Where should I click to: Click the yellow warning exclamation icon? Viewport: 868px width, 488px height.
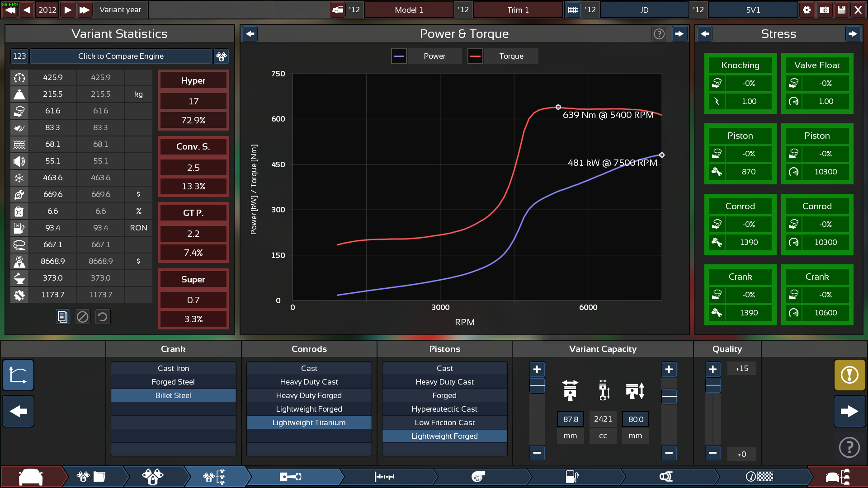tap(849, 375)
